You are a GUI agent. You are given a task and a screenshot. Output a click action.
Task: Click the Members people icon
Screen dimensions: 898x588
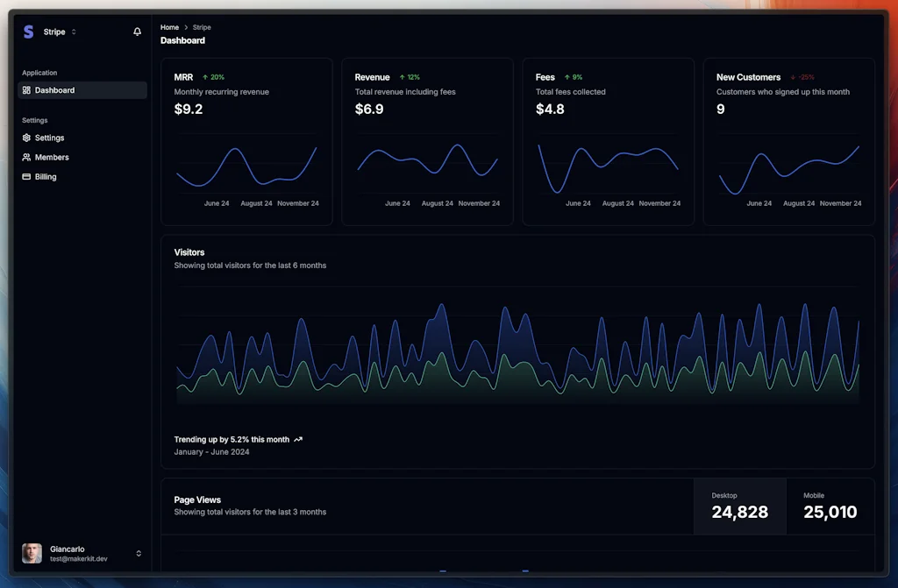26,158
